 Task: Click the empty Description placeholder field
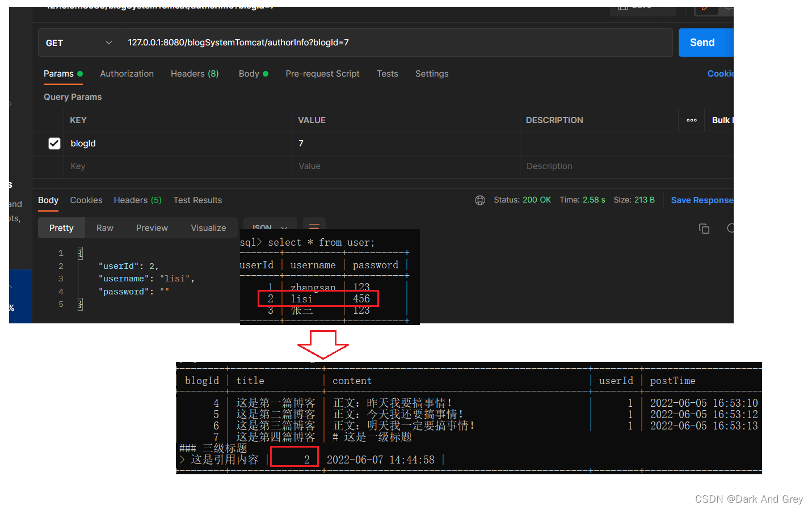click(x=626, y=166)
